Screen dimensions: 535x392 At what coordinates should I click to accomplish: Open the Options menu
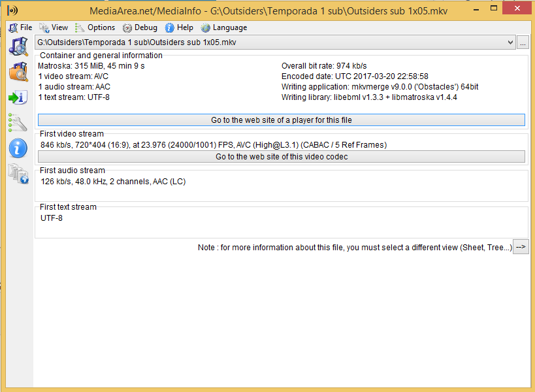[95, 27]
